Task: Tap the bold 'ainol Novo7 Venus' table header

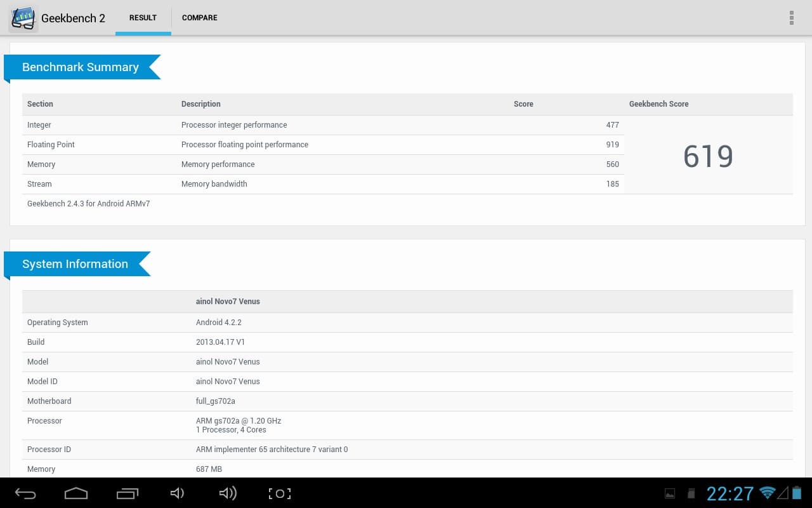Action: point(228,302)
